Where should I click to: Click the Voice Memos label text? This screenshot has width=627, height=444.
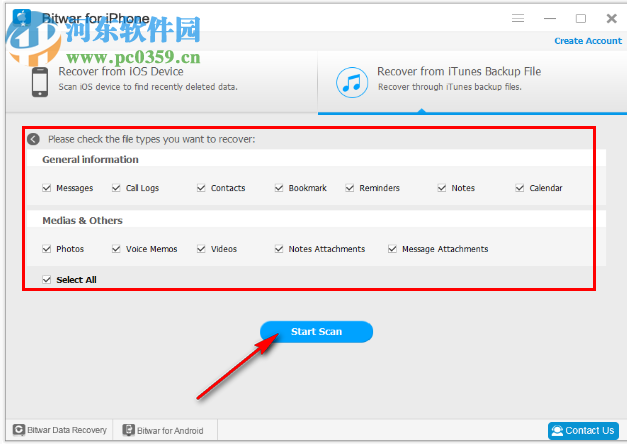(x=152, y=249)
